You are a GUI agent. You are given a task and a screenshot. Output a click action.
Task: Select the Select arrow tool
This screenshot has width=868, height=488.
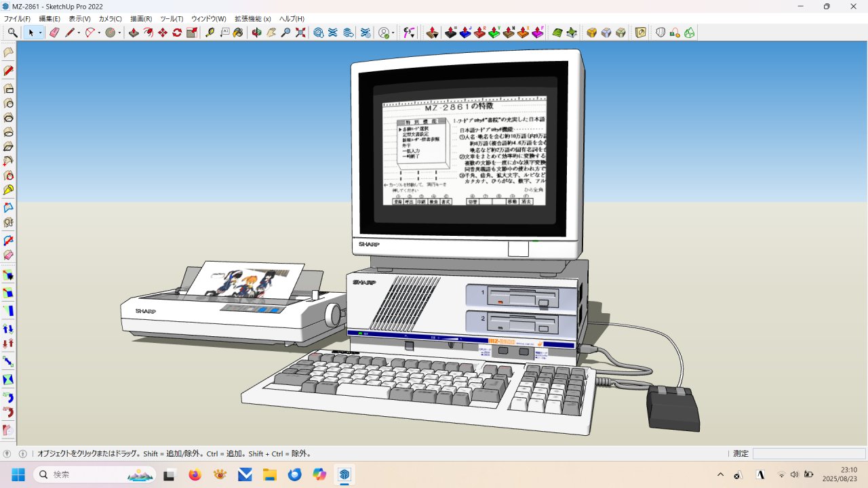[31, 33]
